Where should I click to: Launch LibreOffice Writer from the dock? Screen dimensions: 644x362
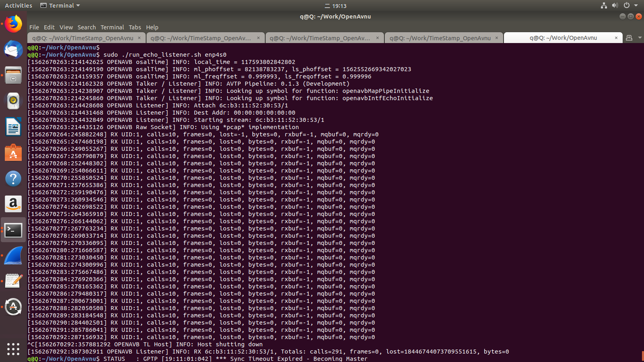coord(13,127)
